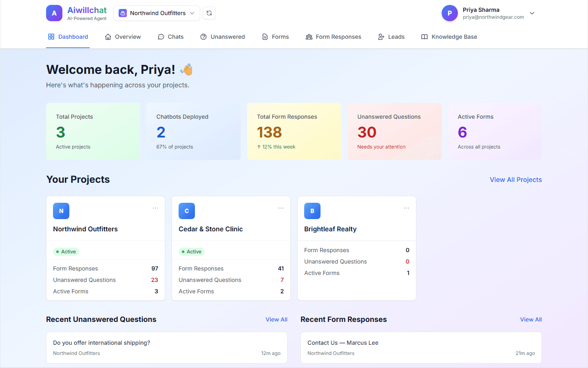Click the Aiwillchat logo icon
The image size is (588, 368).
[54, 13]
